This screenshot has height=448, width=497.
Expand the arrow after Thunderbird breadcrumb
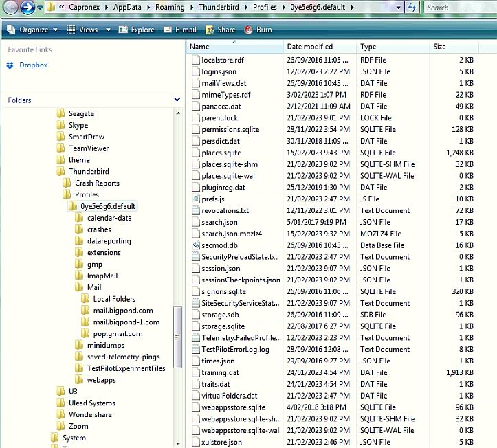click(246, 8)
